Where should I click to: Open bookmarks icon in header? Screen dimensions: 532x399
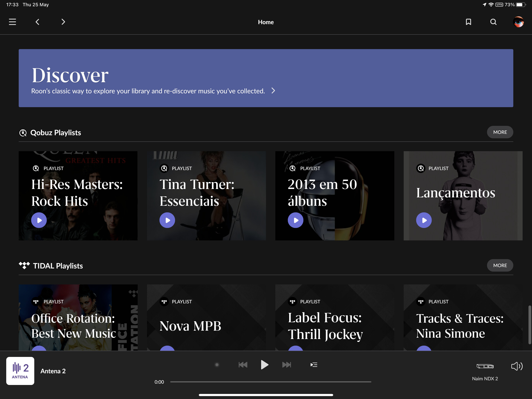click(468, 22)
